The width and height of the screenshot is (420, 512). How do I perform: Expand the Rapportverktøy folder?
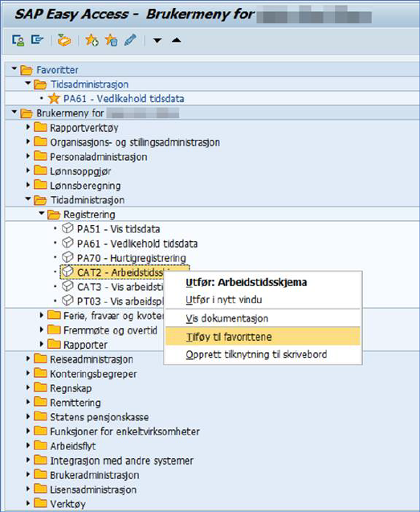28,127
